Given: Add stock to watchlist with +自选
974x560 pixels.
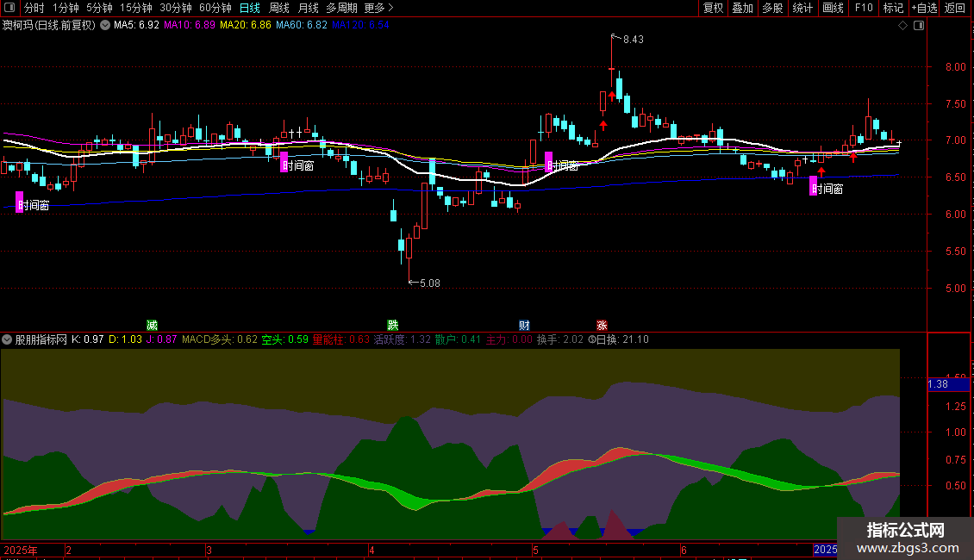Looking at the screenshot, I should point(924,8).
